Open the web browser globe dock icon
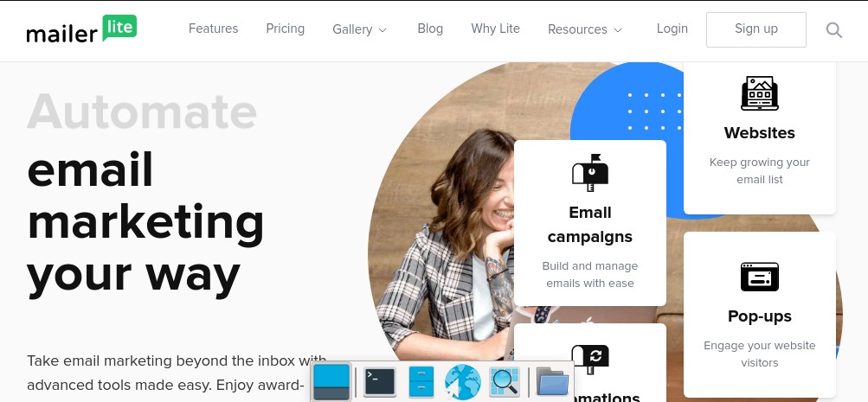Screen dimensions: 868x402 [x=463, y=382]
